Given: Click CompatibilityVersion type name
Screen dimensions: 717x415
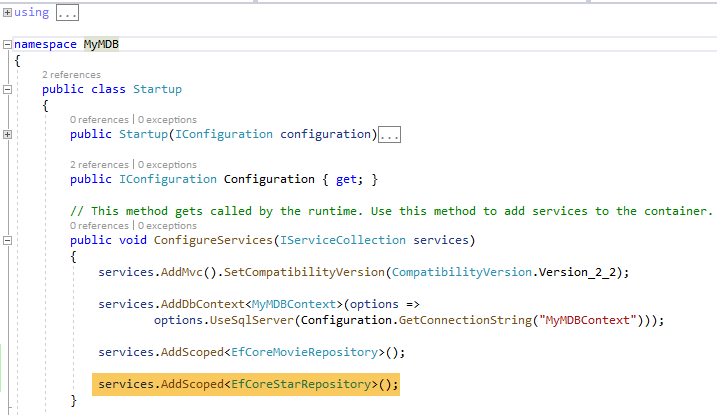Looking at the screenshot, I should pos(462,272).
